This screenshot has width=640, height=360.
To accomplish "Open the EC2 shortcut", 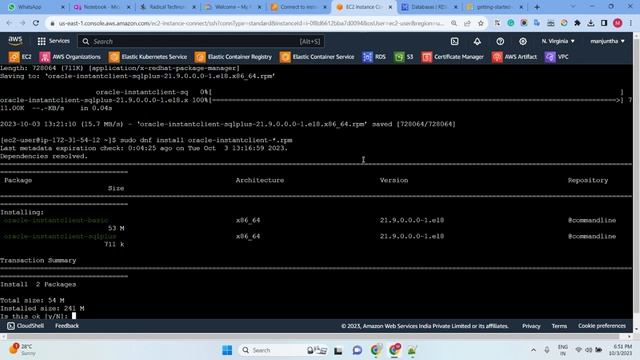I will pos(20,57).
